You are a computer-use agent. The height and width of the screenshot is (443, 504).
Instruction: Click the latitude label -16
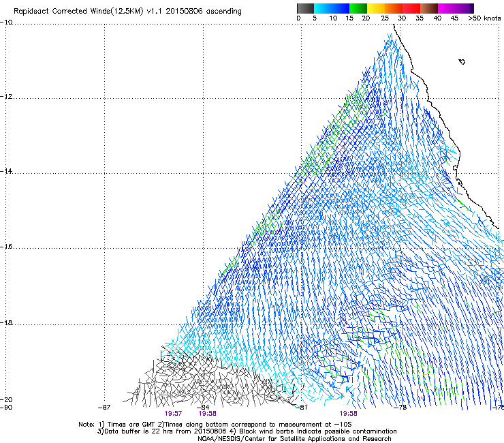coord(6,247)
